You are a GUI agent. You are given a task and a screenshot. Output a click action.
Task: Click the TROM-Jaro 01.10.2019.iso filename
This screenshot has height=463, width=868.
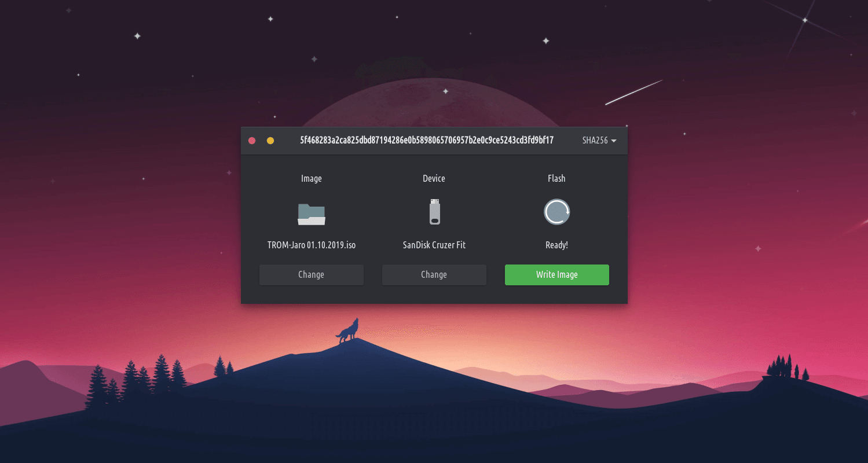coord(312,245)
